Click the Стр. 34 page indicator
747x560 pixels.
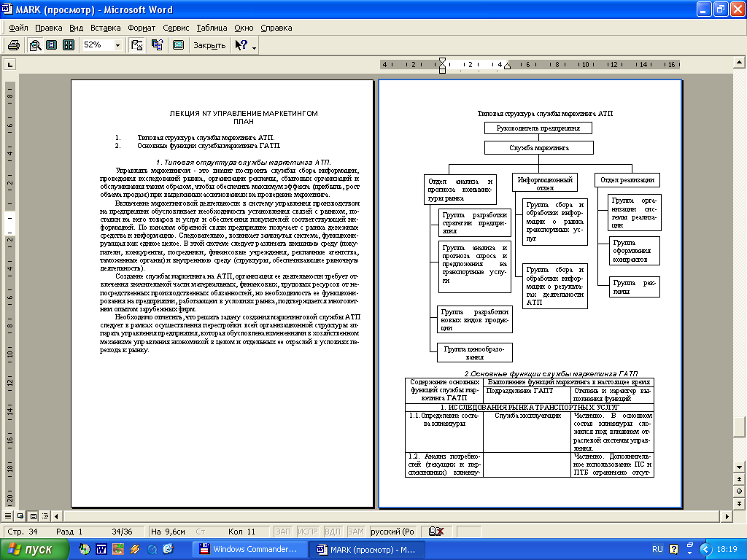[x=23, y=532]
